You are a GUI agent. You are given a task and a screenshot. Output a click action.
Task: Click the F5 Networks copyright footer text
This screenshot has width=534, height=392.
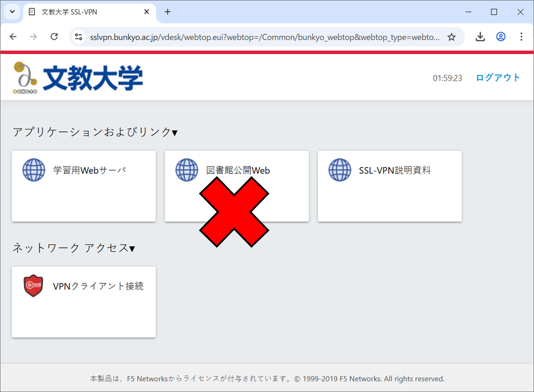click(x=267, y=379)
